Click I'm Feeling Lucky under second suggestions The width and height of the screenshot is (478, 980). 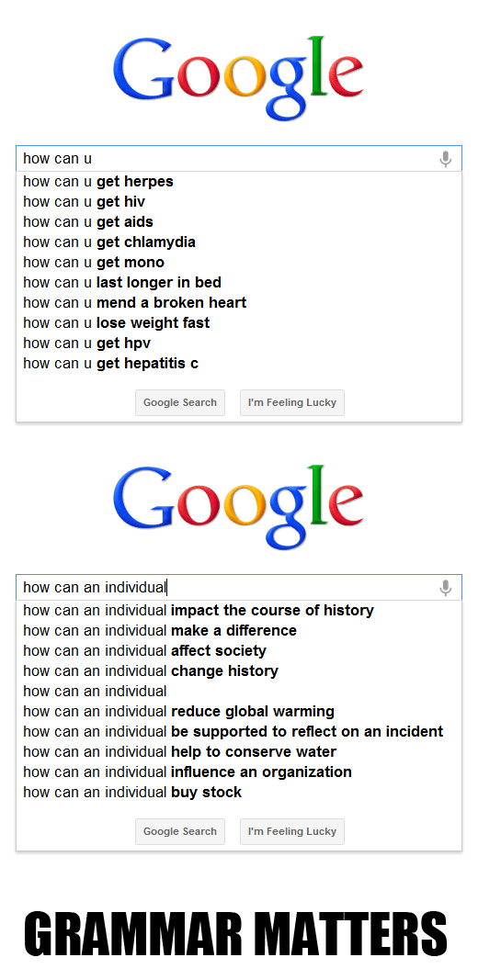(x=292, y=831)
